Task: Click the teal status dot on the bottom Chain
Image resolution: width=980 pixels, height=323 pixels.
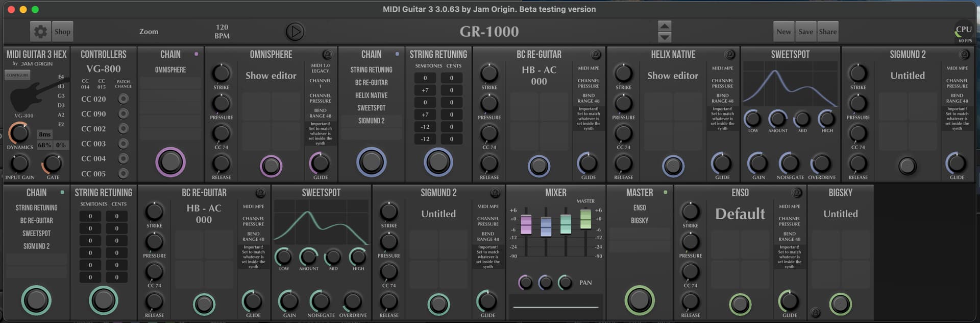Action: click(62, 192)
